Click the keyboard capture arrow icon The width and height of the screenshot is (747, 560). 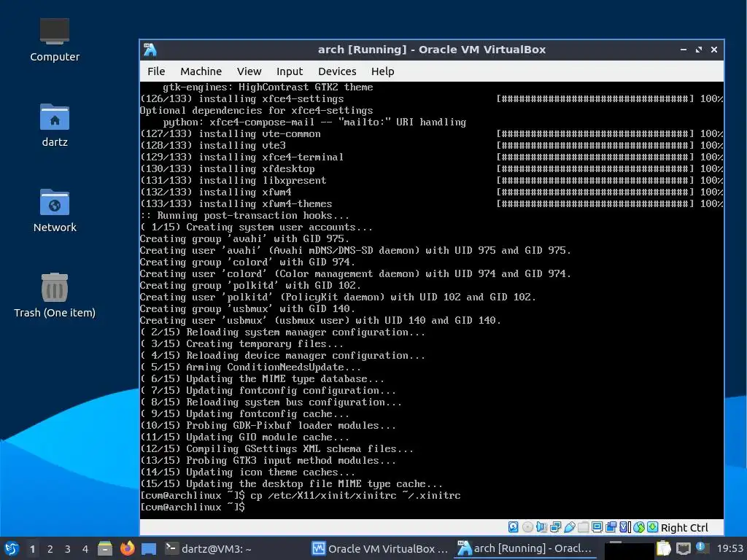click(x=653, y=527)
